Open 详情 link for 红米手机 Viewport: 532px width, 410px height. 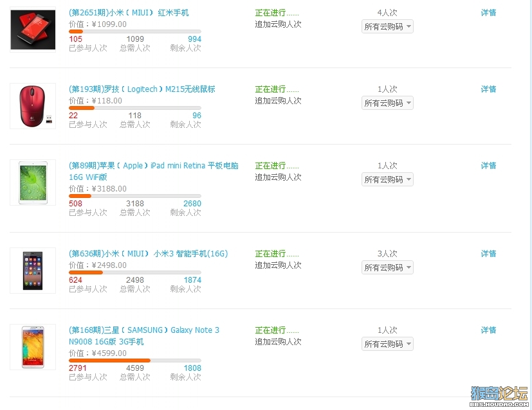tap(488, 13)
